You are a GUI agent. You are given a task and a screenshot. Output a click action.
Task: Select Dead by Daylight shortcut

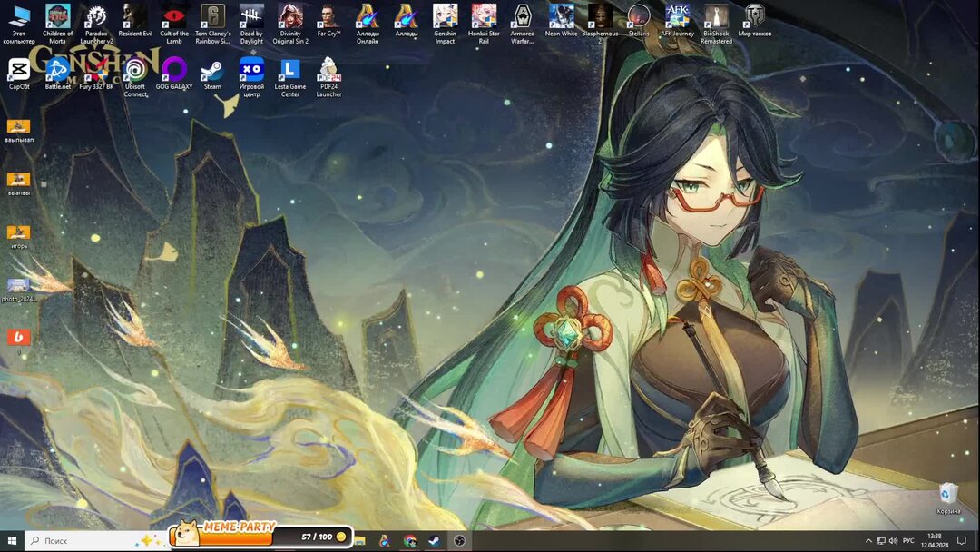point(251,24)
